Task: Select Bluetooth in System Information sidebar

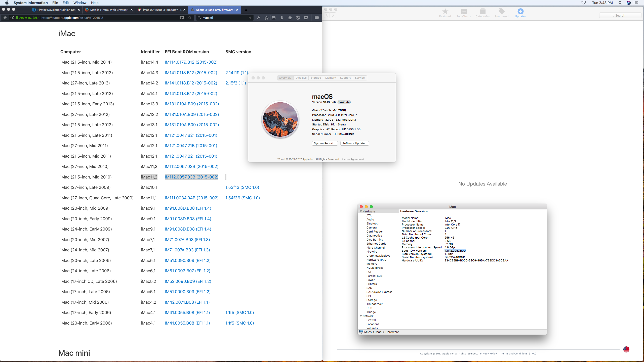Action: coord(373,223)
